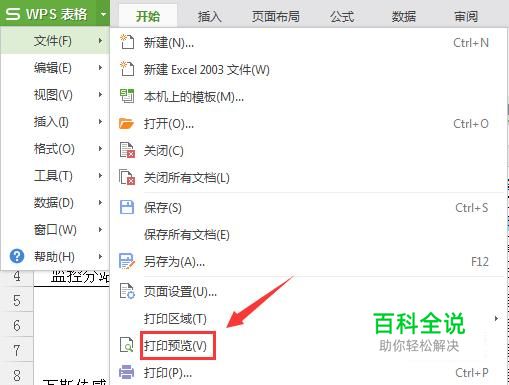Click the Close all documents icon

(x=127, y=177)
